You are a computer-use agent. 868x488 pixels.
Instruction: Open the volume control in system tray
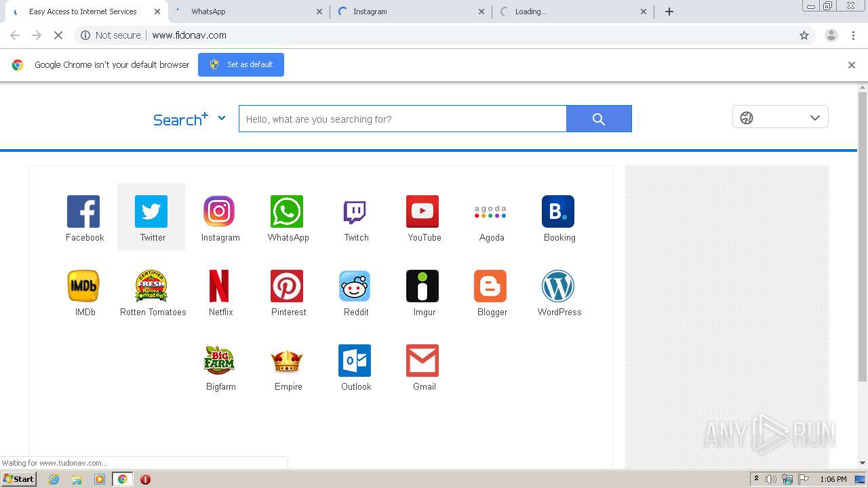(x=771, y=479)
